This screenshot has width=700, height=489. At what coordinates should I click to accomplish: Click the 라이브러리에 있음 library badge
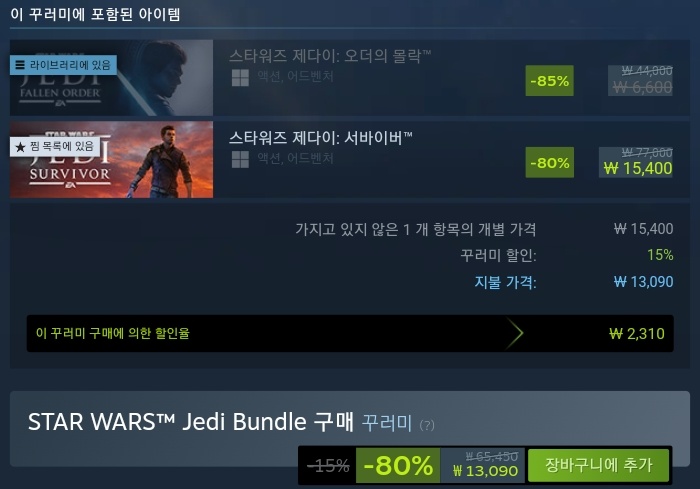point(63,65)
